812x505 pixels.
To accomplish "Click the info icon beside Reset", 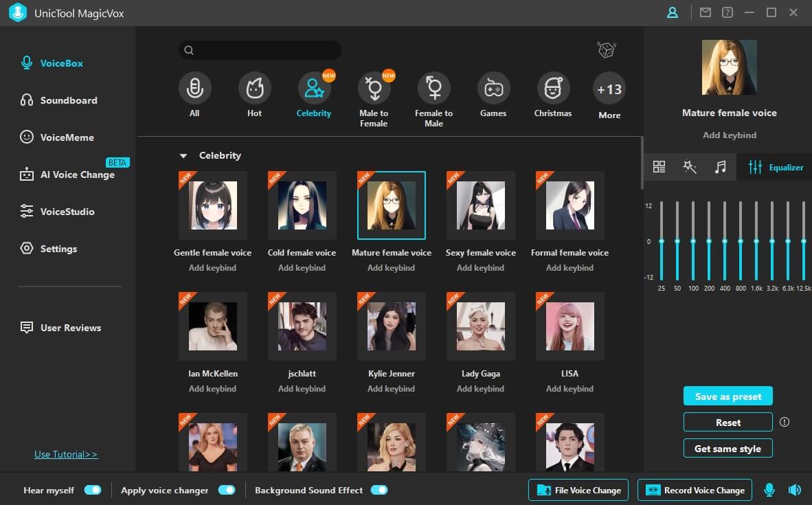I will pos(785,422).
